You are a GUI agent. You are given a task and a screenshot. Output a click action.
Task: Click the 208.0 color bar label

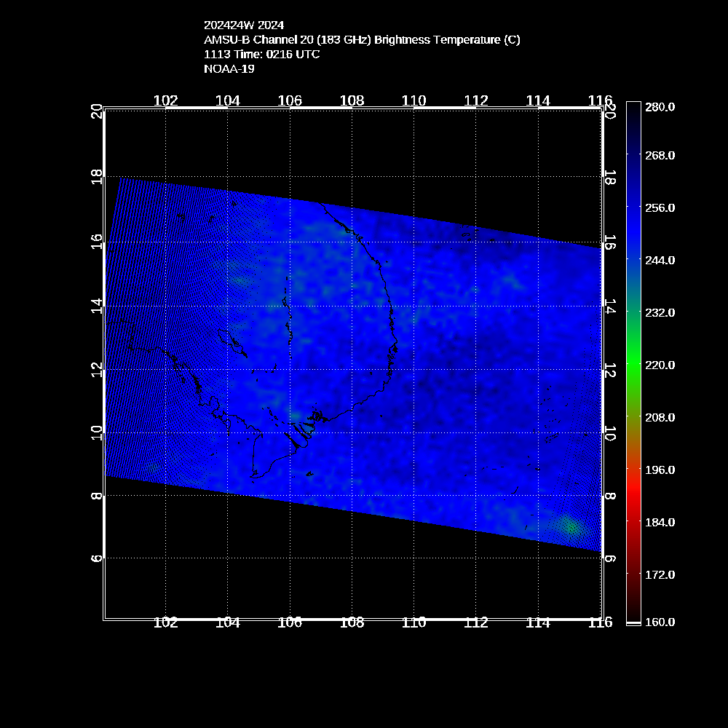[x=660, y=417]
